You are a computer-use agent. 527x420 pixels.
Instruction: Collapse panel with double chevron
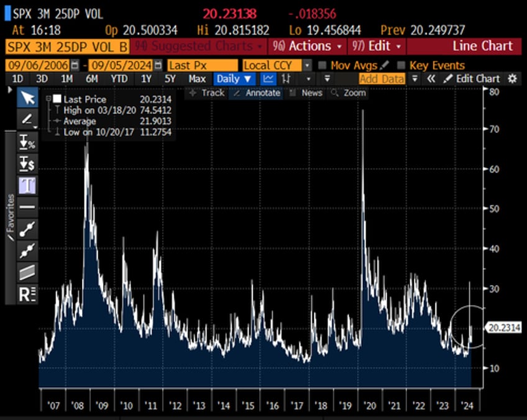431,79
